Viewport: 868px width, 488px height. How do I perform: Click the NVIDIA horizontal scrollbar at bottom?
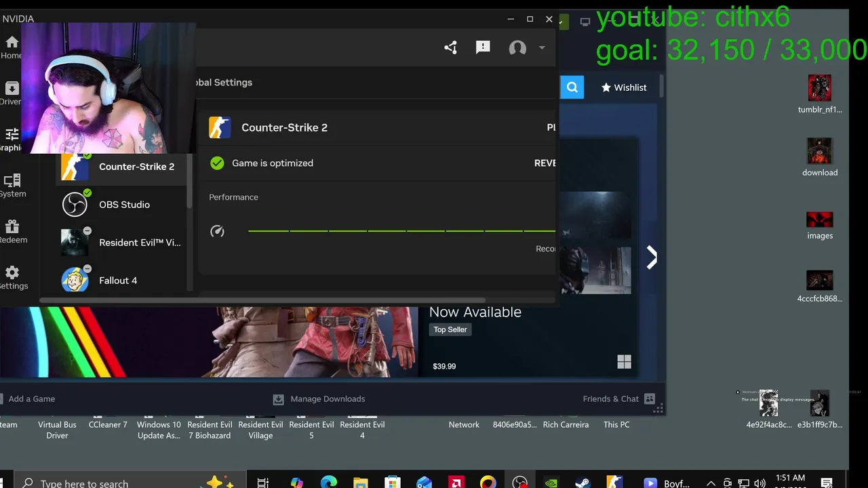(262, 300)
